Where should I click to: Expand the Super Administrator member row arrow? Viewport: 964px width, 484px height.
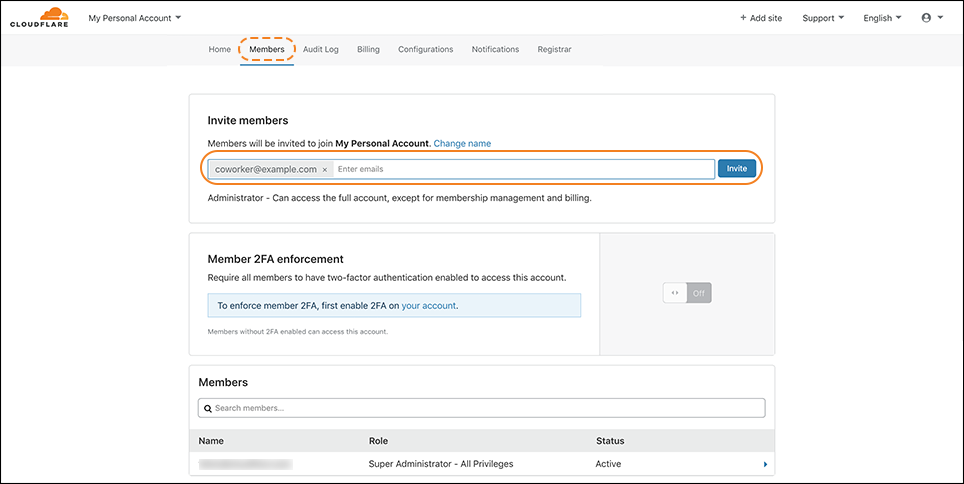point(765,464)
